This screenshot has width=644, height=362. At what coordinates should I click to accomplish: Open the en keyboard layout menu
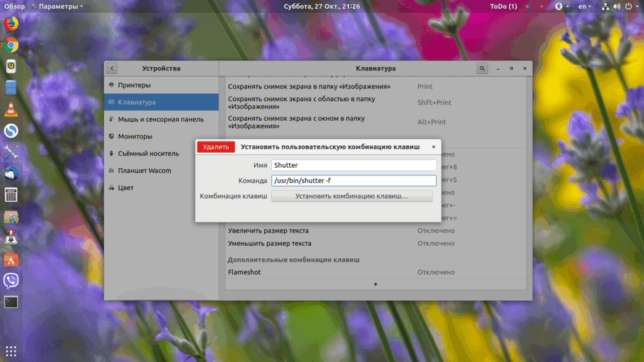584,6
